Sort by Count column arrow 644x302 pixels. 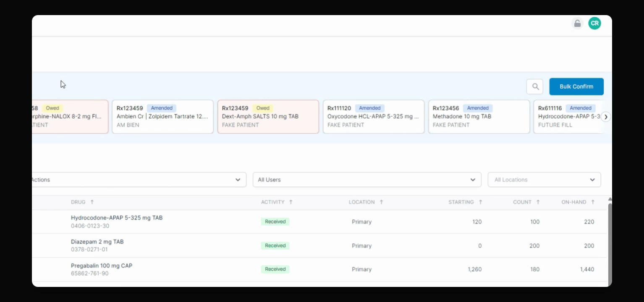pos(538,202)
